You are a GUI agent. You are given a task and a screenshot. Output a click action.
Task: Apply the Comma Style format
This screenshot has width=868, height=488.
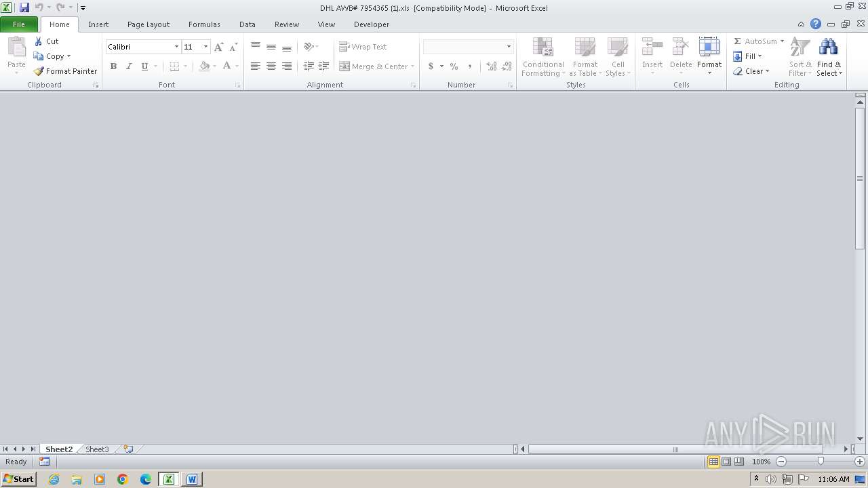coord(470,66)
